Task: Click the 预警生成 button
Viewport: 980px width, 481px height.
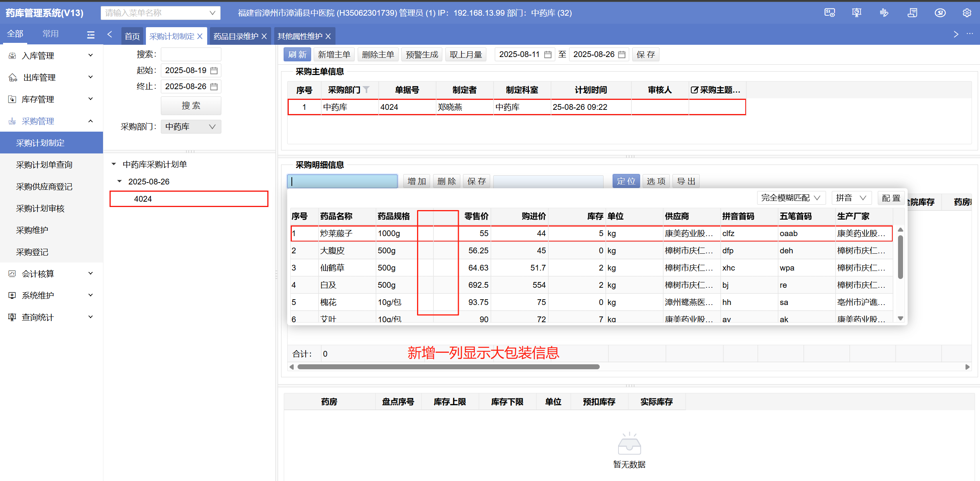Action: pyautogui.click(x=422, y=55)
